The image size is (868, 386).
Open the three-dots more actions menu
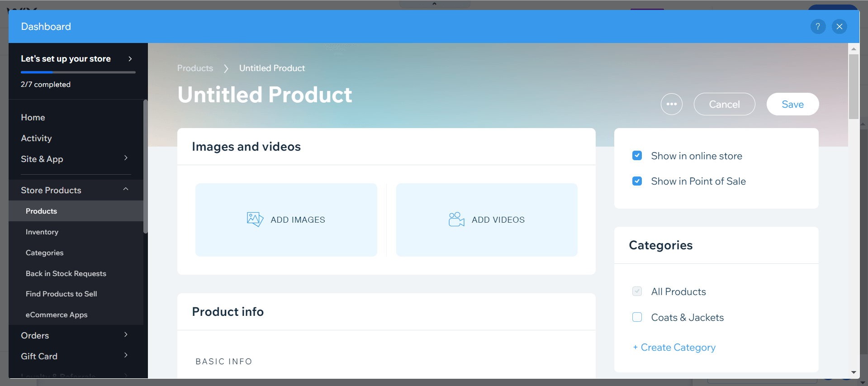coord(672,104)
